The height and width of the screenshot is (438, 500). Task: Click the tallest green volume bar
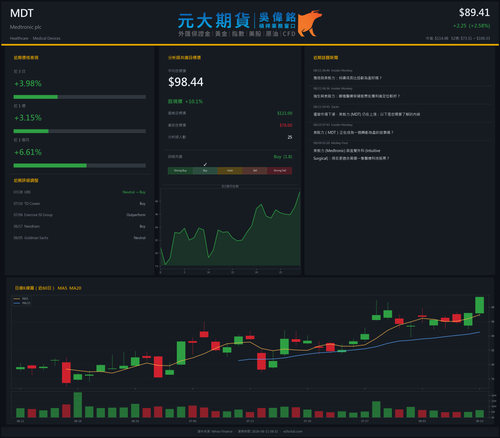78,405
